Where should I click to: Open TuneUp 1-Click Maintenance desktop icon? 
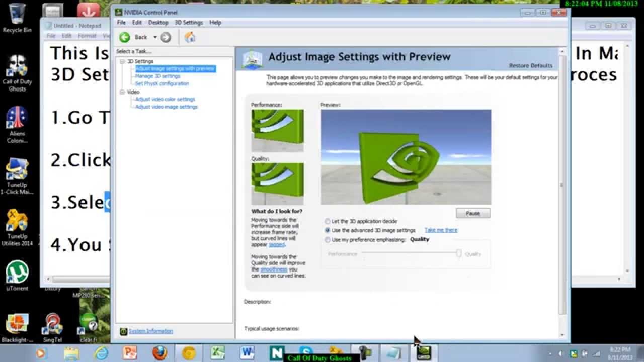point(17,176)
